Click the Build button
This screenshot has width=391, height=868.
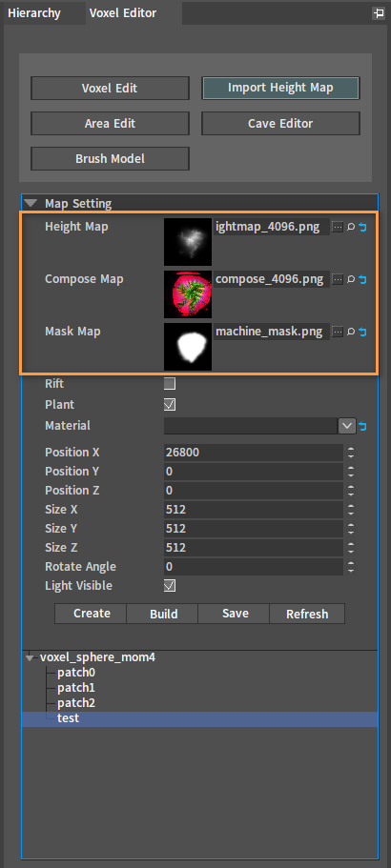coord(164,614)
